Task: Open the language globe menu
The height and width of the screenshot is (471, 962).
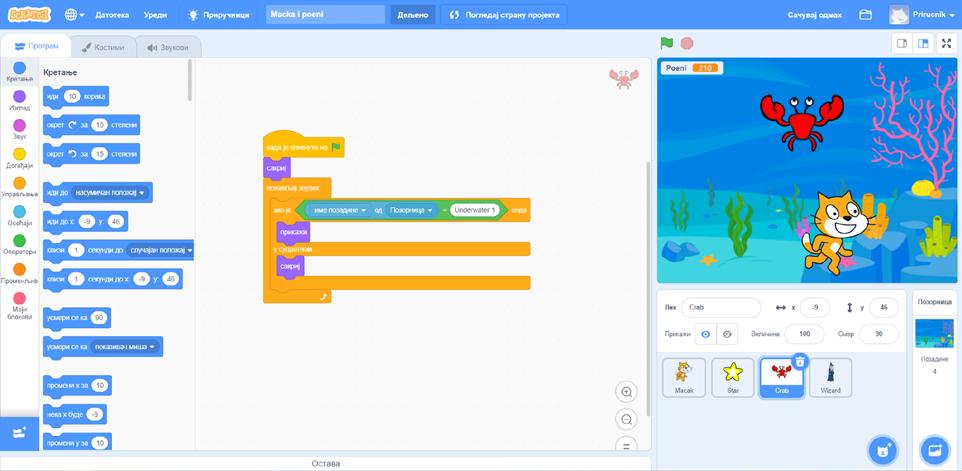Action: 74,15
